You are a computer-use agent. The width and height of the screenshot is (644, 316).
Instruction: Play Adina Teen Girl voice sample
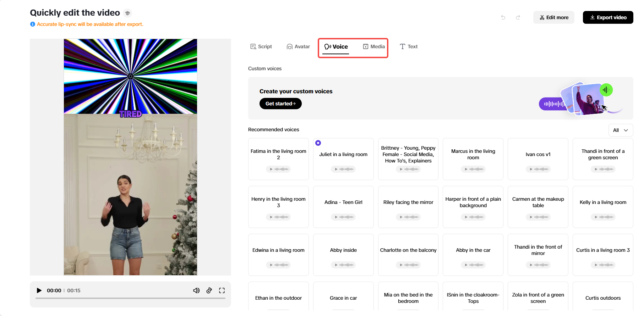[x=343, y=217]
